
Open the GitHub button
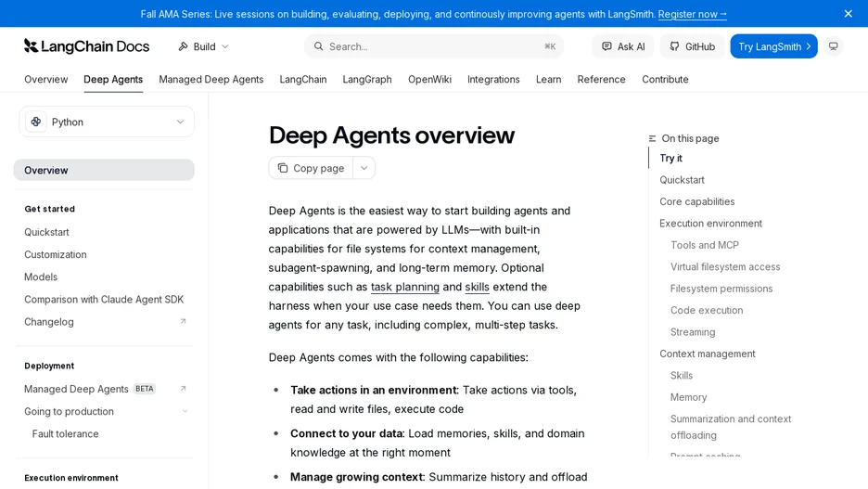(692, 46)
